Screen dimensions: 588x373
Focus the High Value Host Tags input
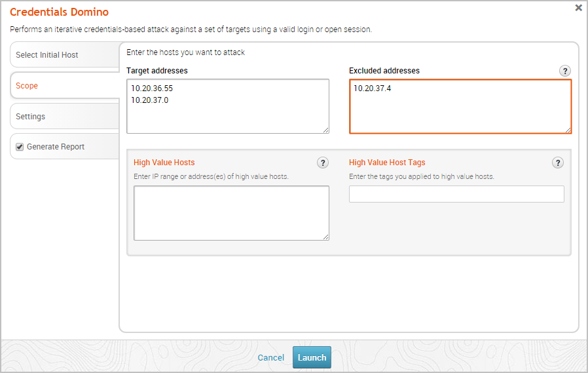[456, 194]
